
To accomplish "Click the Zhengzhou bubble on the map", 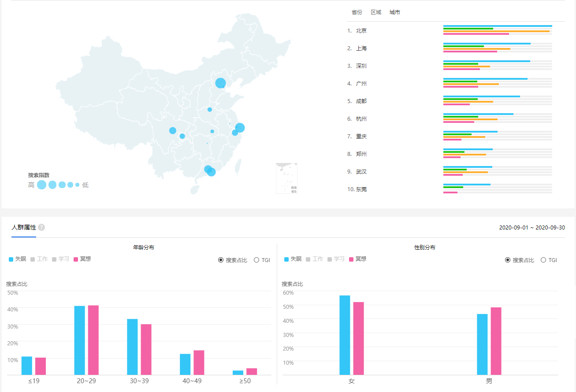I will pyautogui.click(x=210, y=109).
